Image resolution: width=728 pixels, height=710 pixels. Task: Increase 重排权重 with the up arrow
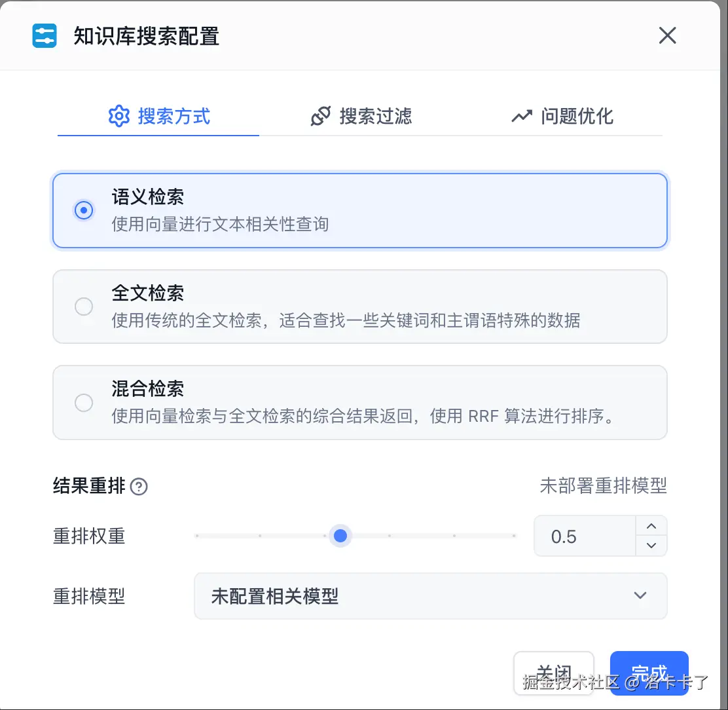click(x=651, y=526)
